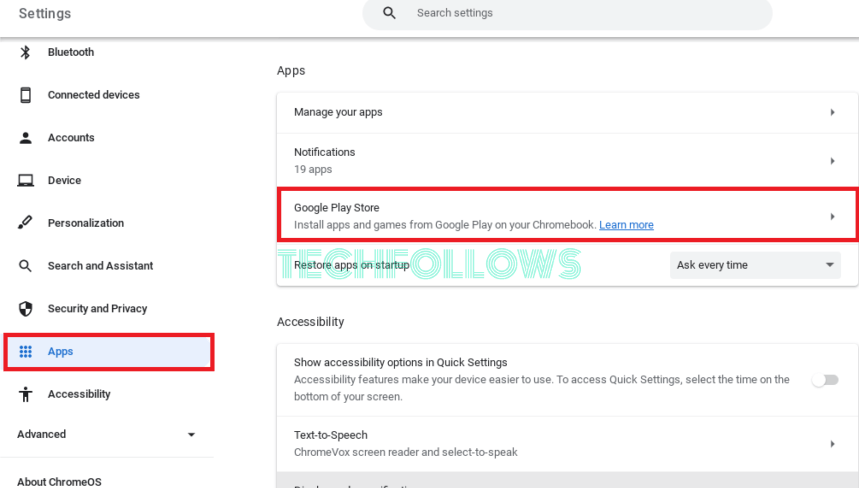859x488 pixels.
Task: Click the Personalization brush icon
Action: pyautogui.click(x=25, y=223)
